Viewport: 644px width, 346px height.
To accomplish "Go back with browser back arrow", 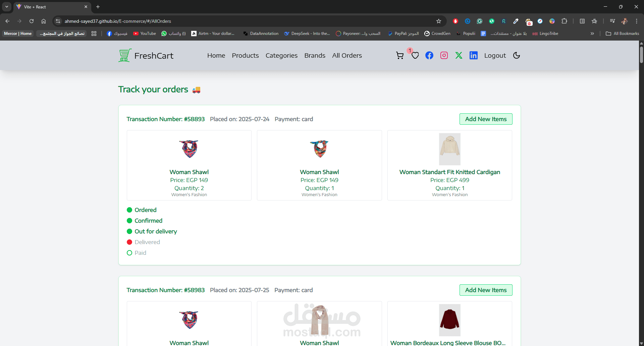I will [7, 21].
